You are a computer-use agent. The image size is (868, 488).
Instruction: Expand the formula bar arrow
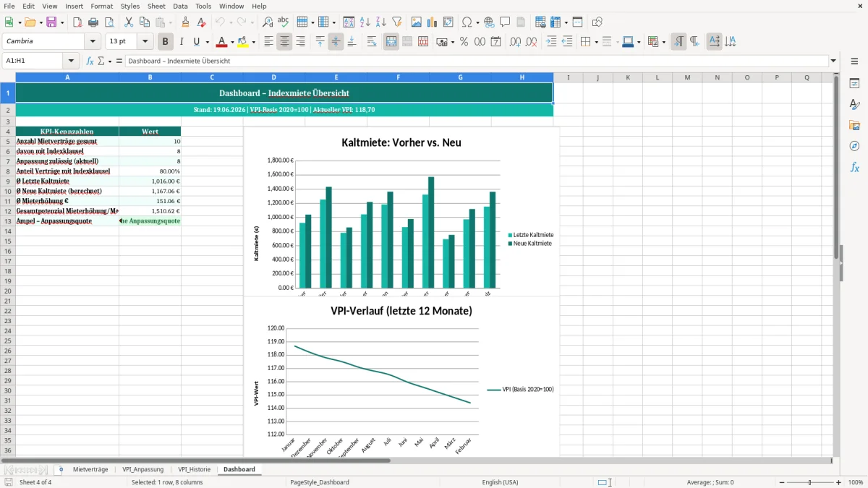coord(833,61)
